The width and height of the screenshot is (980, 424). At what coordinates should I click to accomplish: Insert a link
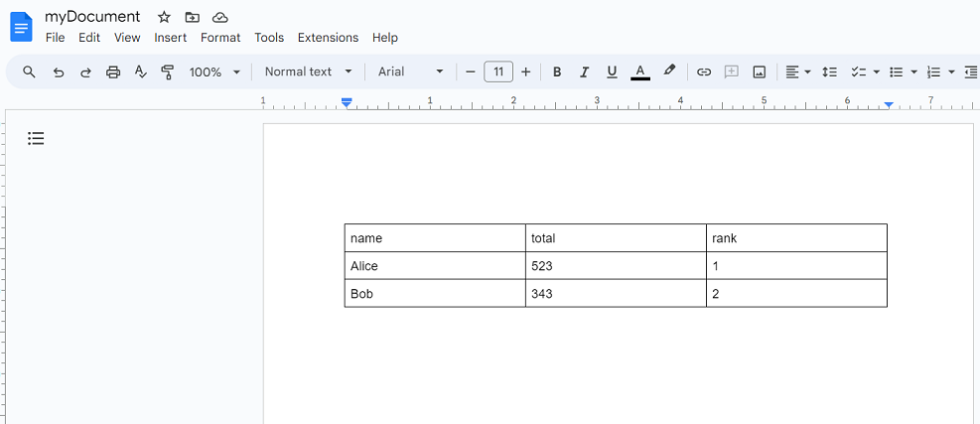(704, 71)
